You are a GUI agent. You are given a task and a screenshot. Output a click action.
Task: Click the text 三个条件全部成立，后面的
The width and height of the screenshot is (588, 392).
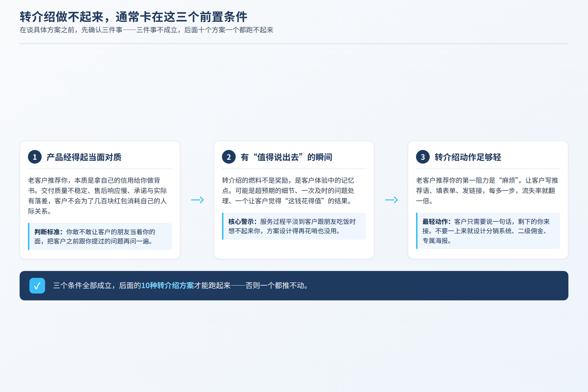click(97, 285)
